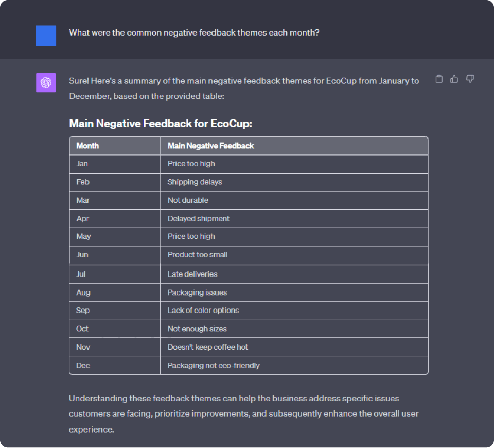
Task: Select the 'Apr' month cell
Action: [x=115, y=219]
